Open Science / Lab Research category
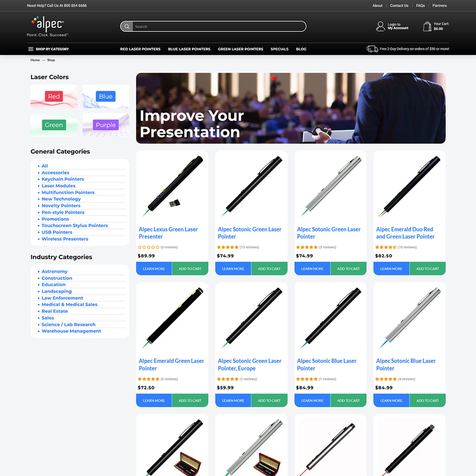This screenshot has width=476, height=476. tap(68, 324)
